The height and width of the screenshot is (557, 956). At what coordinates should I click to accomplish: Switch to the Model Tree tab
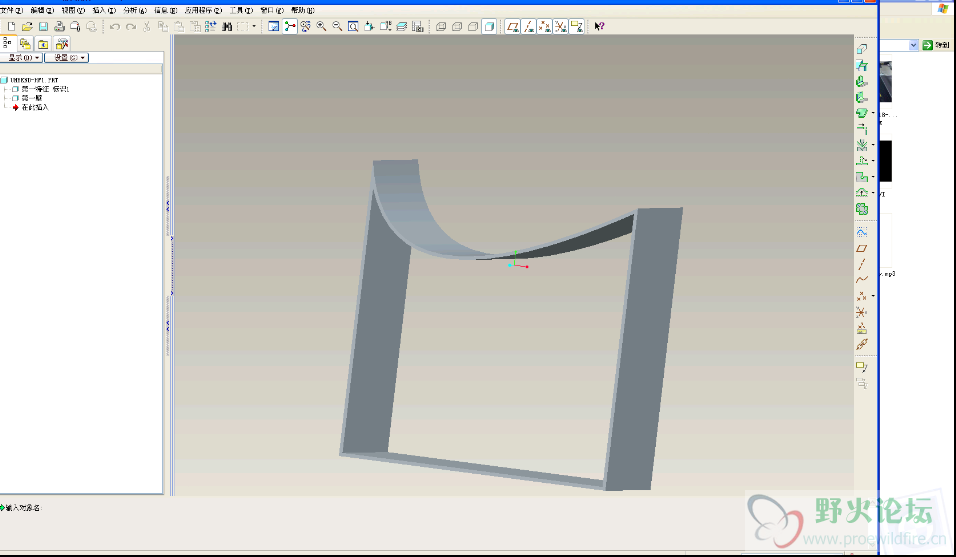coord(8,43)
